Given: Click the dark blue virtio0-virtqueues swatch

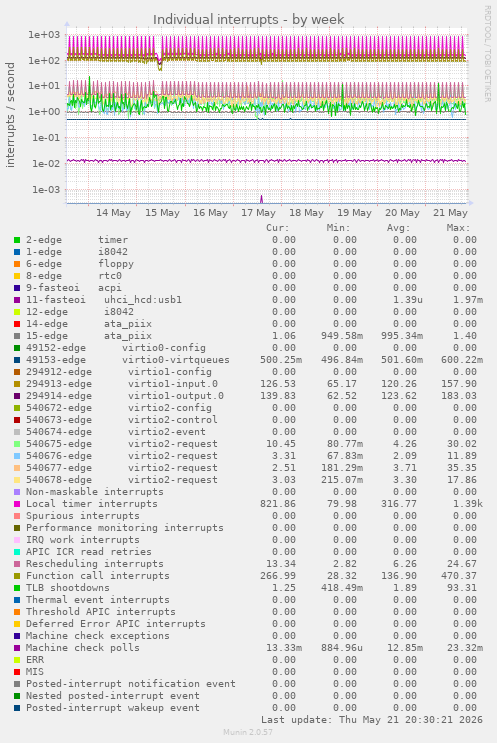Looking at the screenshot, I should (x=17, y=360).
